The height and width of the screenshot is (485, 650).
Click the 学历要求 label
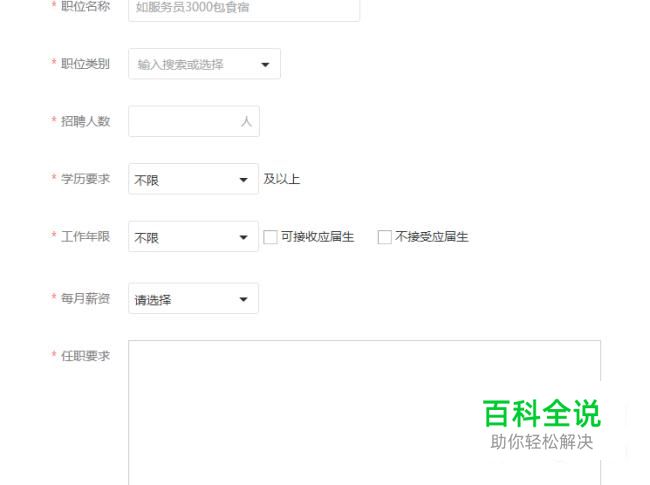85,179
